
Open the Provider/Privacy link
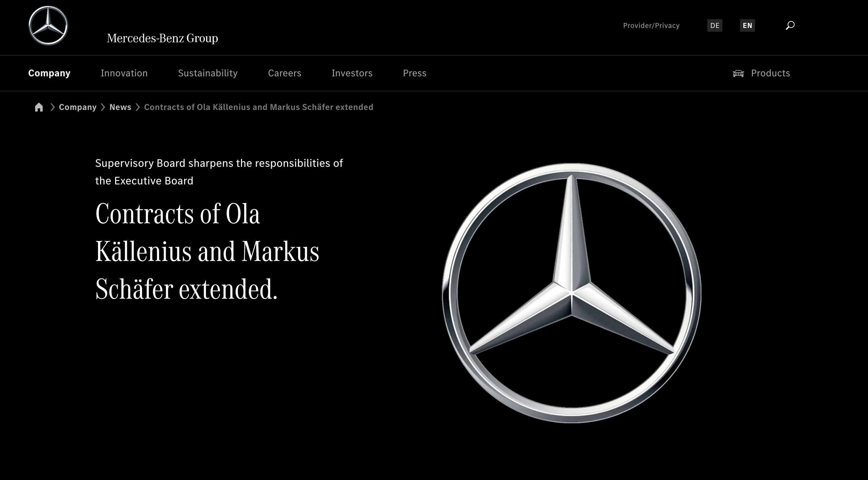pyautogui.click(x=651, y=26)
